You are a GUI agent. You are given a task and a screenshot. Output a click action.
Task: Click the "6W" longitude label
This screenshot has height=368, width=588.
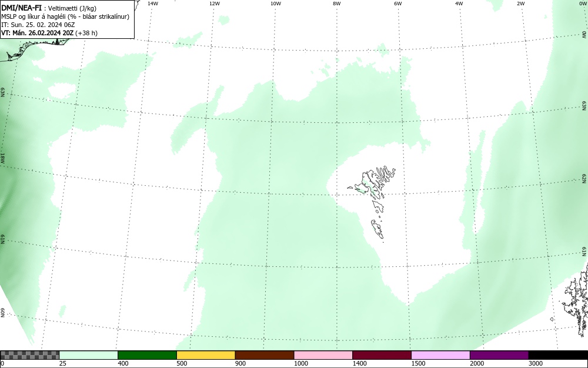[398, 4]
